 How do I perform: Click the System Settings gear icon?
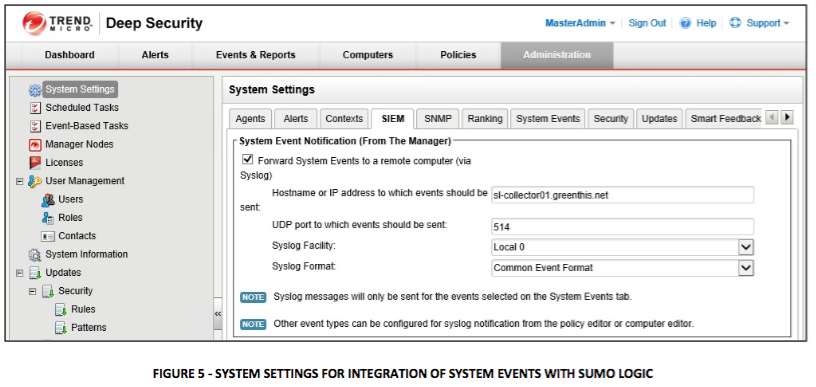coord(35,90)
